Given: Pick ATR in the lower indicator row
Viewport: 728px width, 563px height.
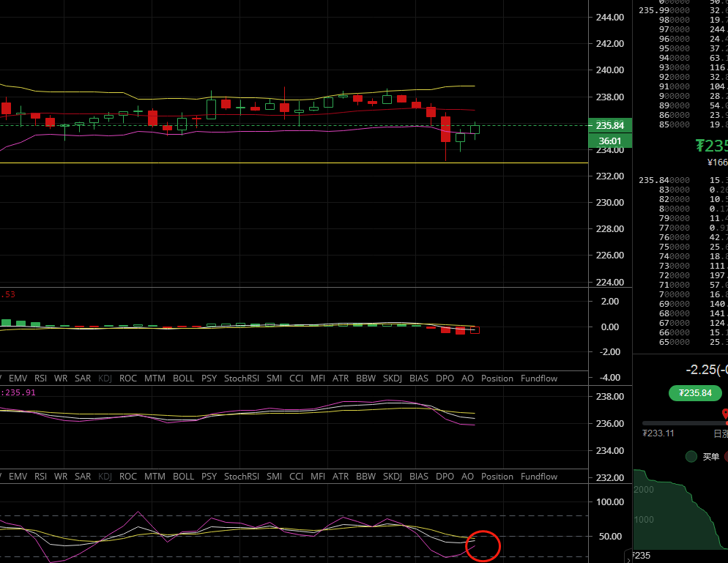Looking at the screenshot, I should tap(341, 477).
